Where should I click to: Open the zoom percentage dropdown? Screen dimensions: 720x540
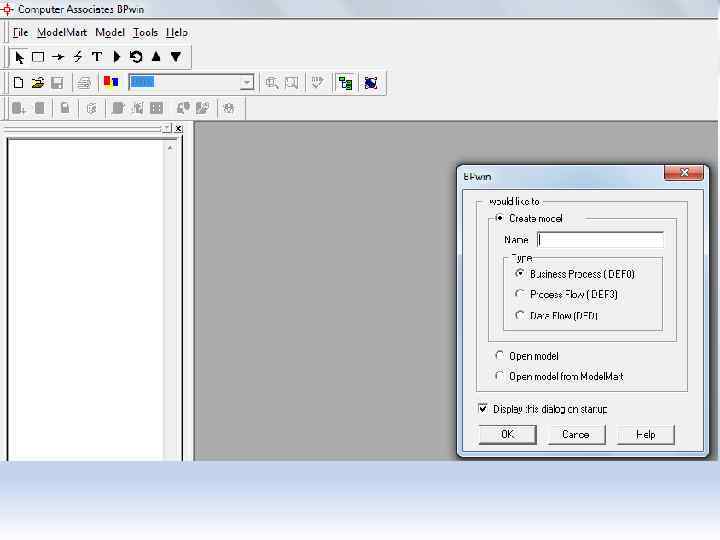click(x=247, y=83)
